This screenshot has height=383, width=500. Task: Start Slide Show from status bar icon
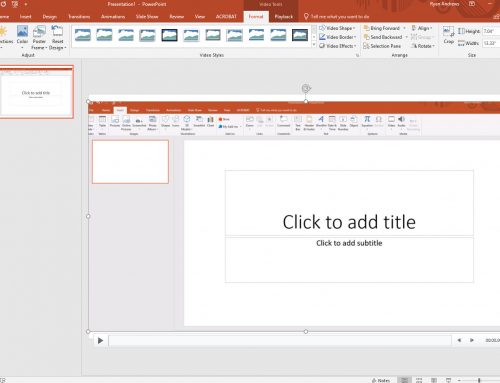tap(448, 380)
